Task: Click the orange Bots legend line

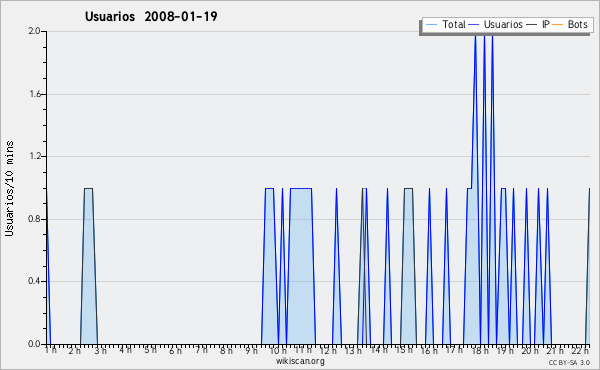Action: [558, 25]
